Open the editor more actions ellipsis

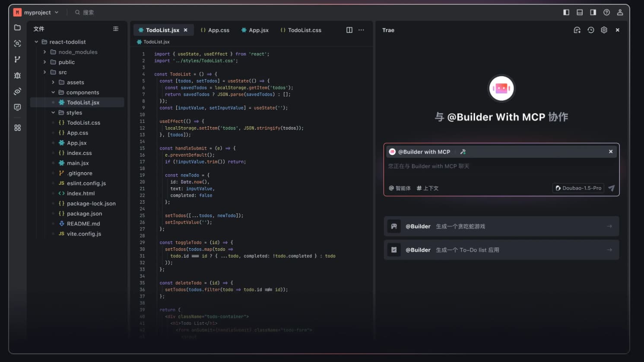(361, 30)
